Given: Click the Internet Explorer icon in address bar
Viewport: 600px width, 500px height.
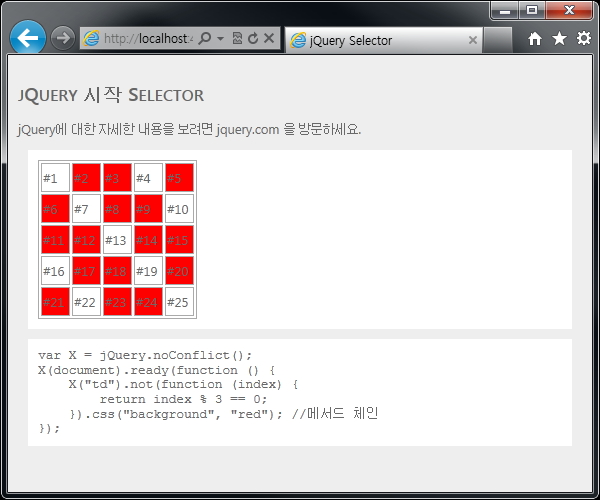Looking at the screenshot, I should coord(91,38).
